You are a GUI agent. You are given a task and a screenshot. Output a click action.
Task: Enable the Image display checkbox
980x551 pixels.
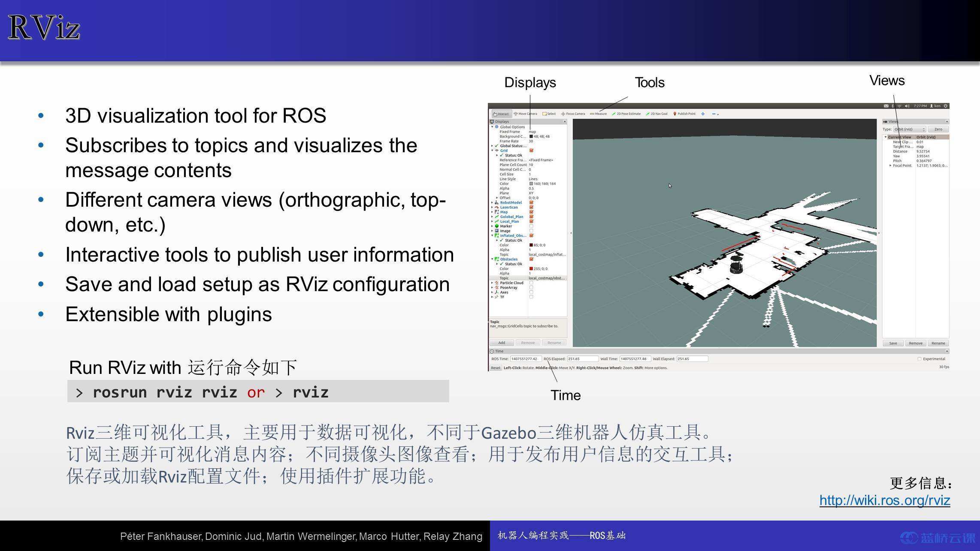pyautogui.click(x=531, y=231)
